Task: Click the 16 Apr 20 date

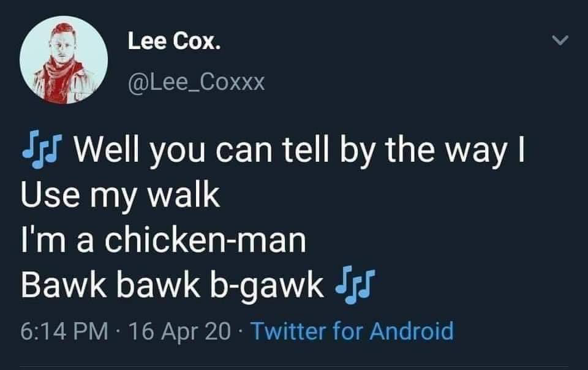Action: 179,331
